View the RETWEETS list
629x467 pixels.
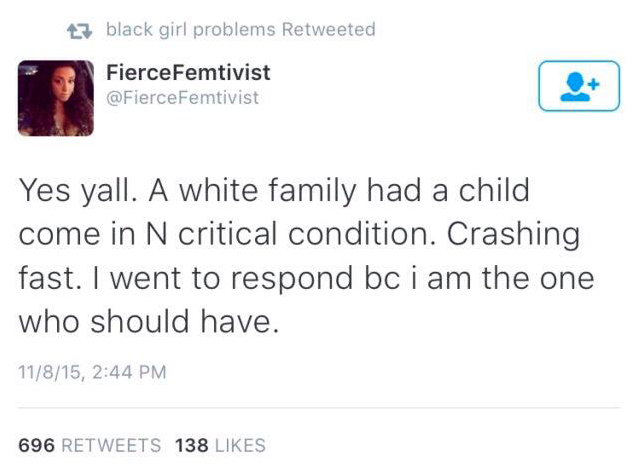click(110, 445)
